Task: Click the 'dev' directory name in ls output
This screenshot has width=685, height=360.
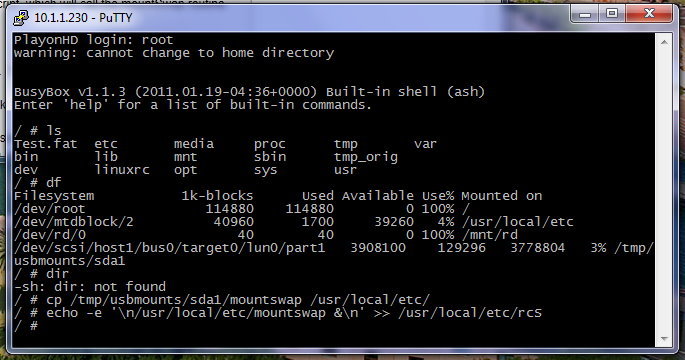Action: 26,170
